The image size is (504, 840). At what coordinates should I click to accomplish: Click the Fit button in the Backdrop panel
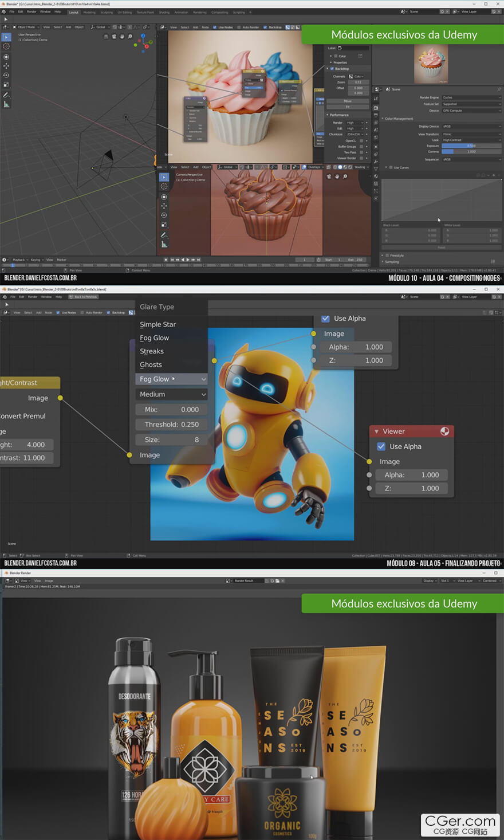(x=348, y=107)
